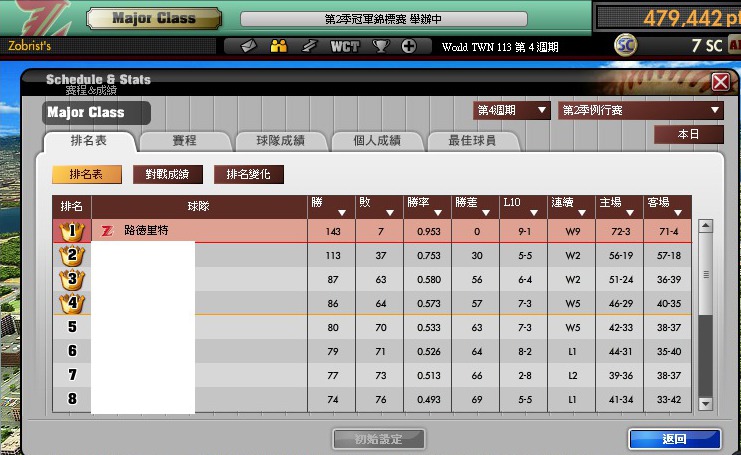Viewport: 741px width, 455px height.
Task: Click the World TWN 113 第 4 週期 text
Action: point(500,47)
